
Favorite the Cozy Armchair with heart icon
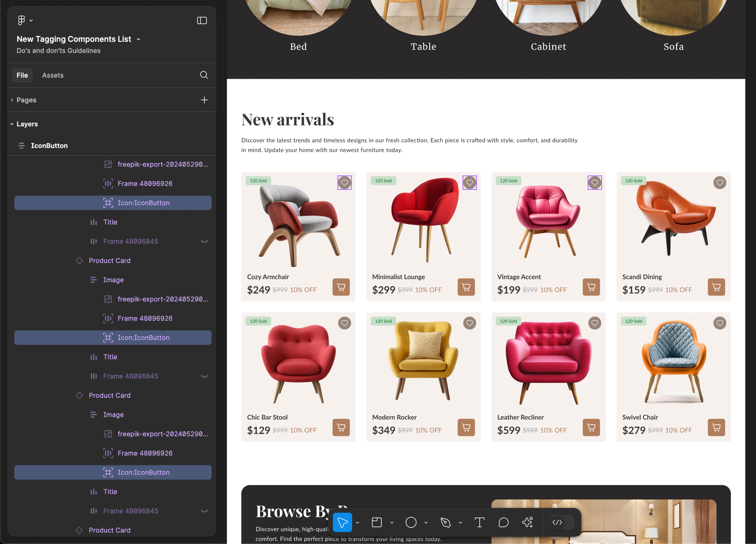[345, 183]
